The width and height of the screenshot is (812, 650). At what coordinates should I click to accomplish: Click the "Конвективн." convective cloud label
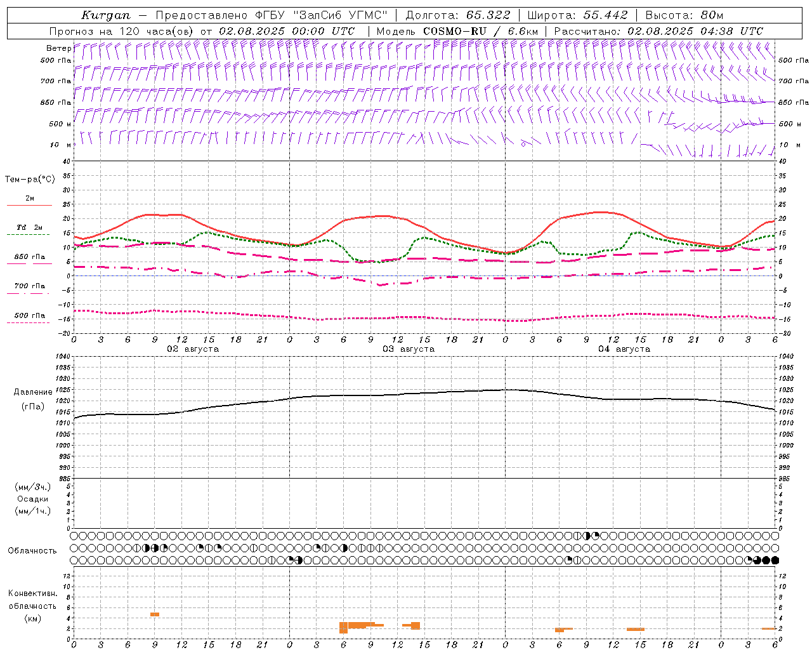click(x=33, y=594)
